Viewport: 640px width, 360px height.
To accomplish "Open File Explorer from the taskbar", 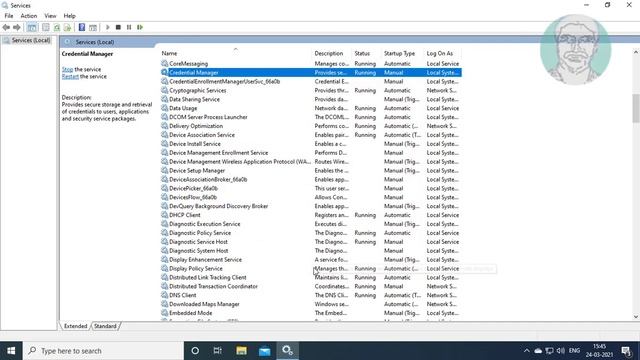I will pyautogui.click(x=241, y=351).
